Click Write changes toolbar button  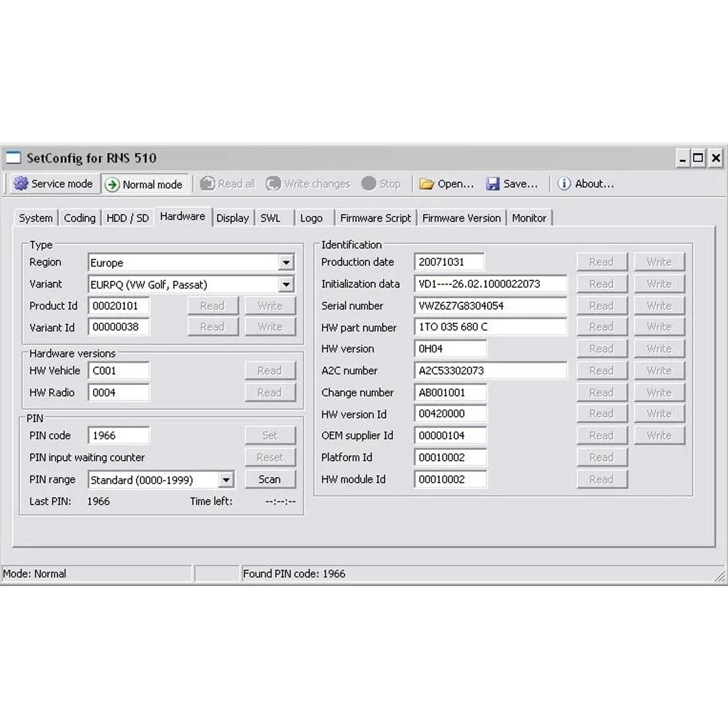pyautogui.click(x=308, y=184)
